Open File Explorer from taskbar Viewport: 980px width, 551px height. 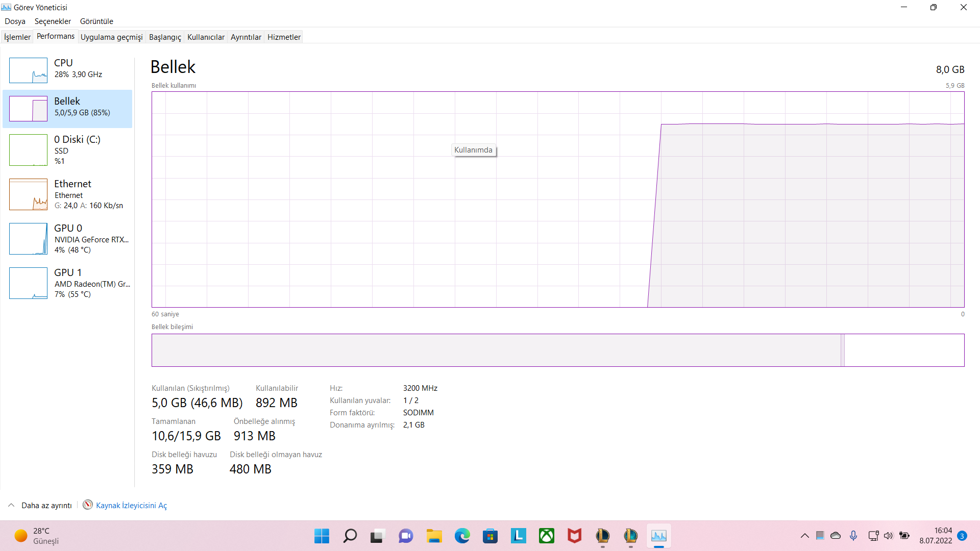(434, 536)
